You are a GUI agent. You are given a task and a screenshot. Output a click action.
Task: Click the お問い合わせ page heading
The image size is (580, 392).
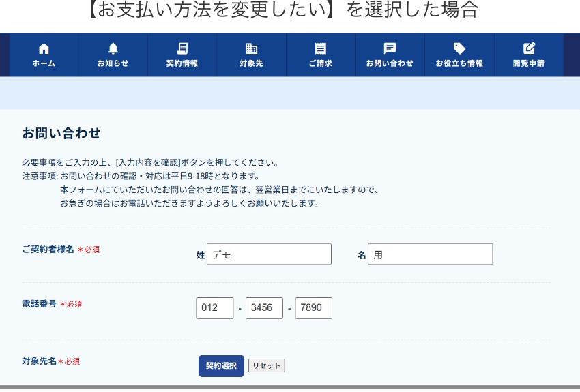coord(61,133)
